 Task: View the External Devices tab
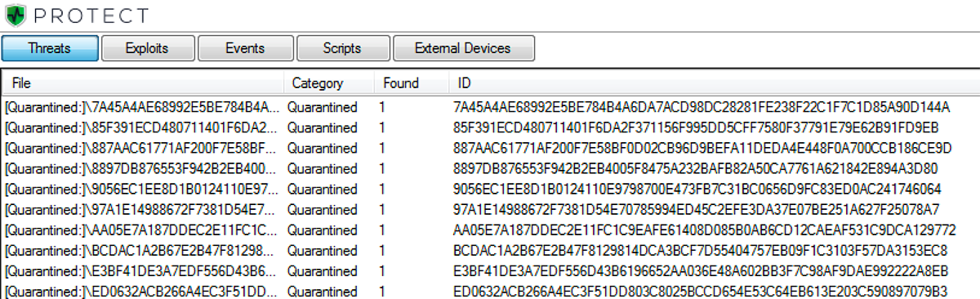[x=463, y=48]
